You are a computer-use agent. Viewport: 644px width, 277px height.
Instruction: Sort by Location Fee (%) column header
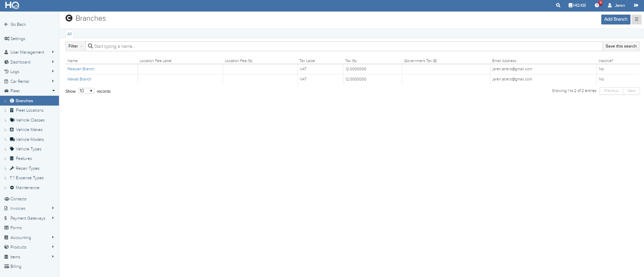tap(238, 61)
